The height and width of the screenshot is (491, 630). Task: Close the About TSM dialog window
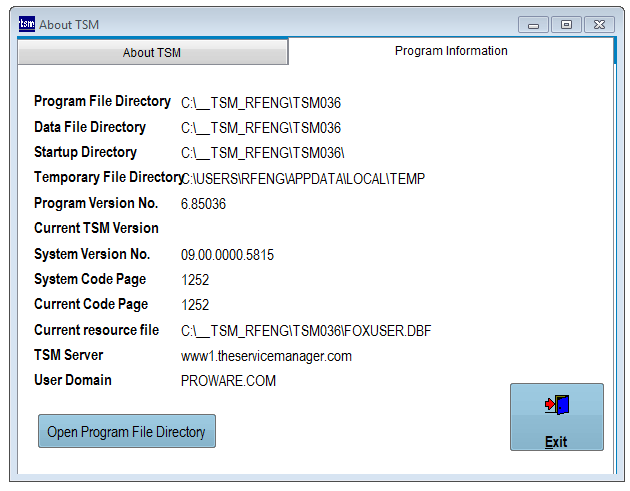tap(598, 24)
